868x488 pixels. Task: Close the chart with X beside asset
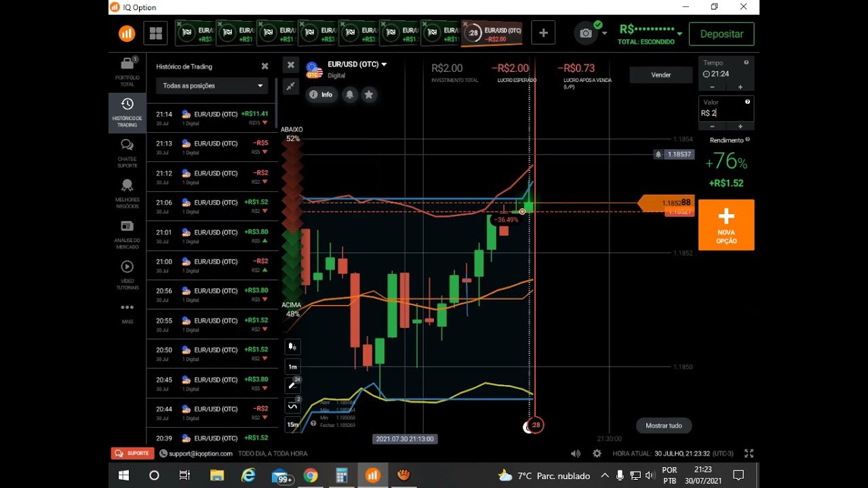pyautogui.click(x=291, y=64)
